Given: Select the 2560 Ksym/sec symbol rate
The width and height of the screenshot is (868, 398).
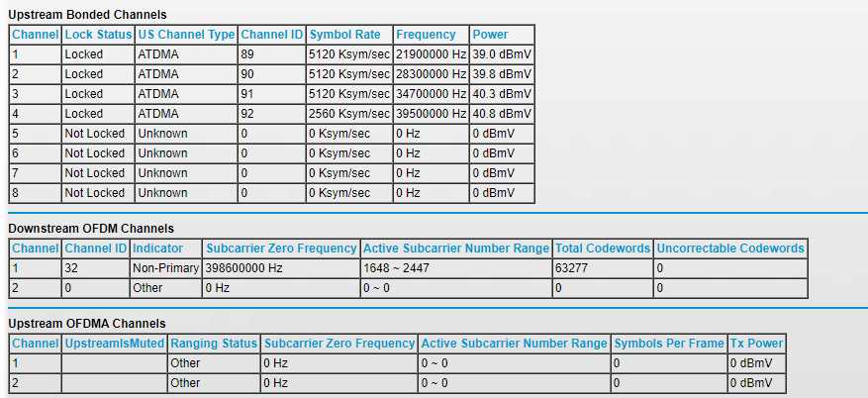Looking at the screenshot, I should 349,114.
